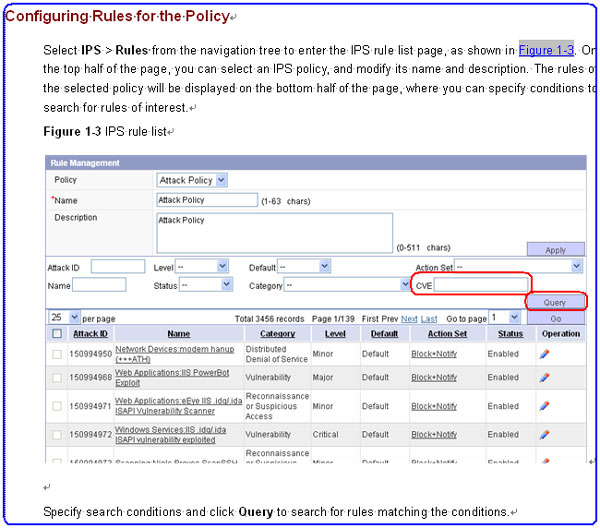Click Block+Notify link for rule 150994968
The height and width of the screenshot is (528, 600).
(434, 378)
